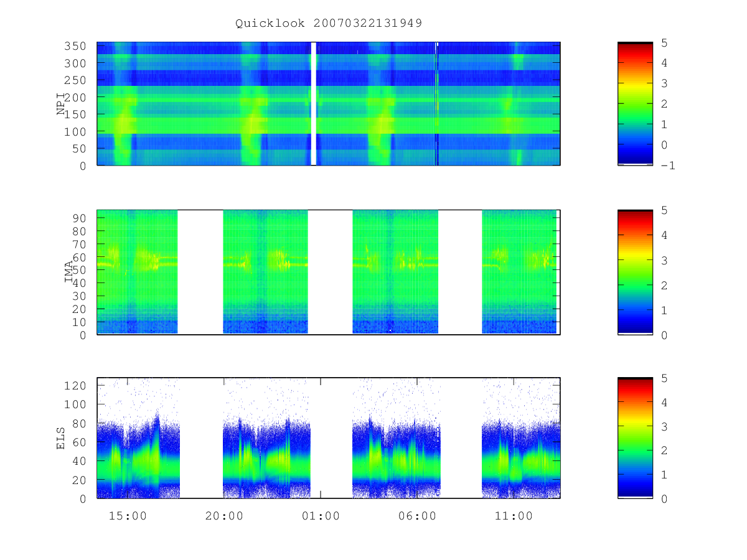Click the ELS panel color bar

pyautogui.click(x=635, y=438)
